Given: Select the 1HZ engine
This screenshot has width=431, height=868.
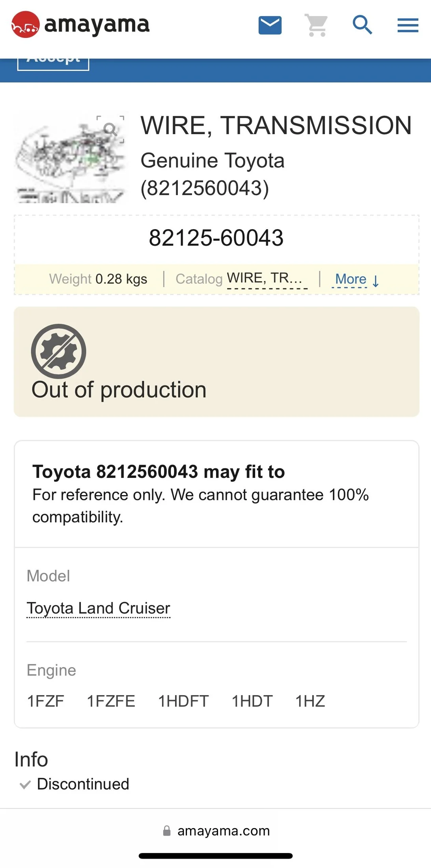Looking at the screenshot, I should click(x=310, y=701).
